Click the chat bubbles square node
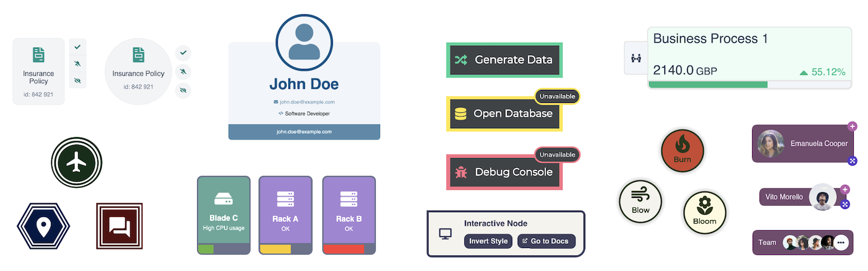 (120, 226)
